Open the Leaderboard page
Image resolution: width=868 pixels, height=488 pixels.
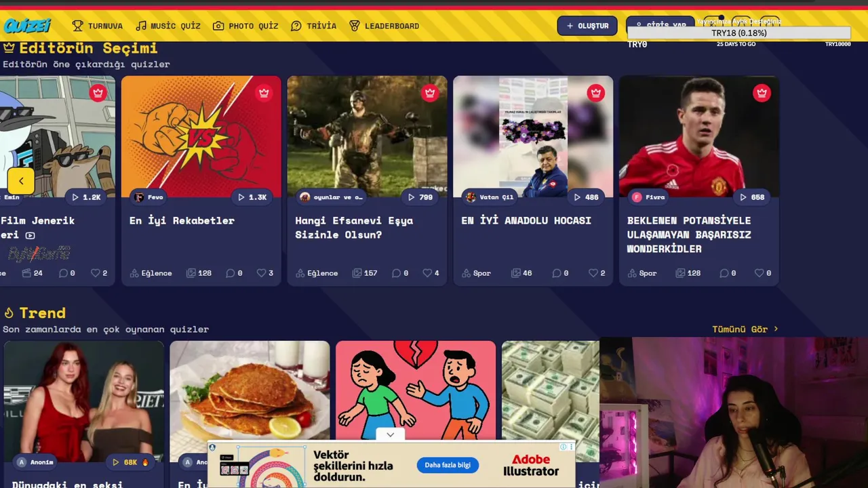384,26
